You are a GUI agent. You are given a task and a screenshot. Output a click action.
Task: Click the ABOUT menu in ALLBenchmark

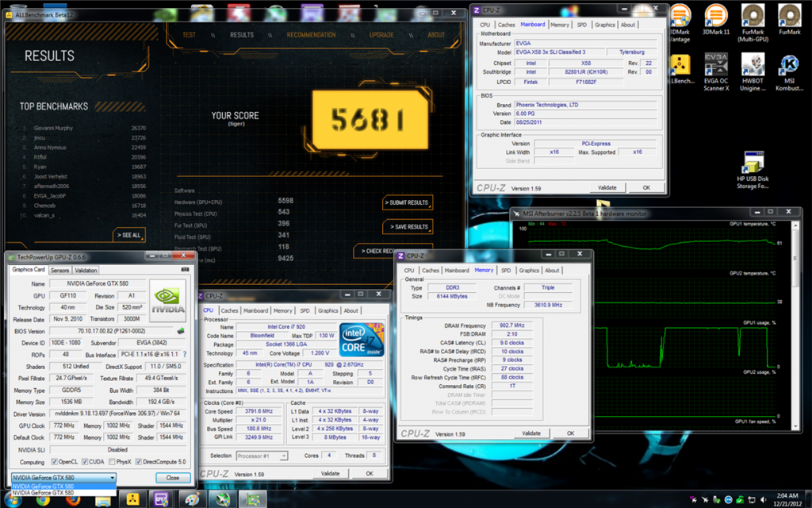pyautogui.click(x=436, y=35)
